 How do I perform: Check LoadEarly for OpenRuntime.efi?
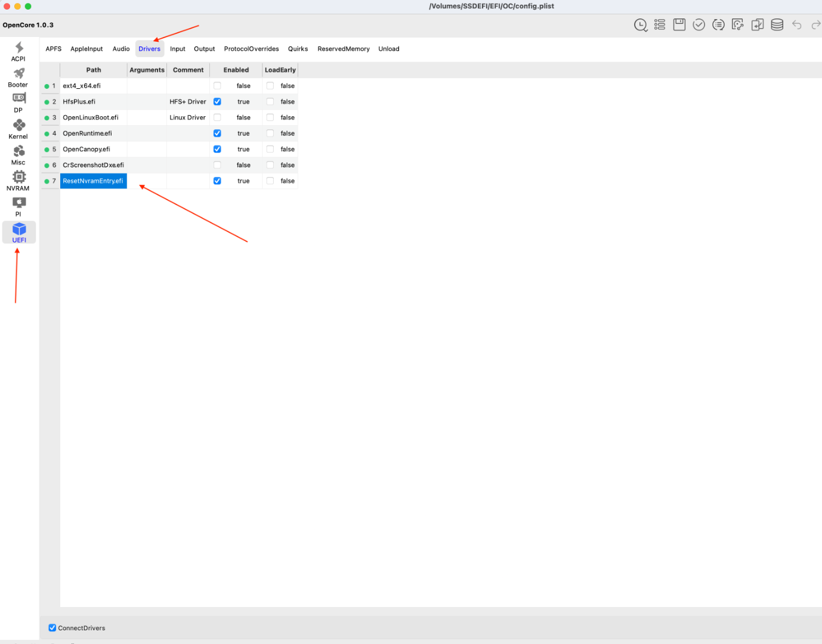[x=270, y=134]
